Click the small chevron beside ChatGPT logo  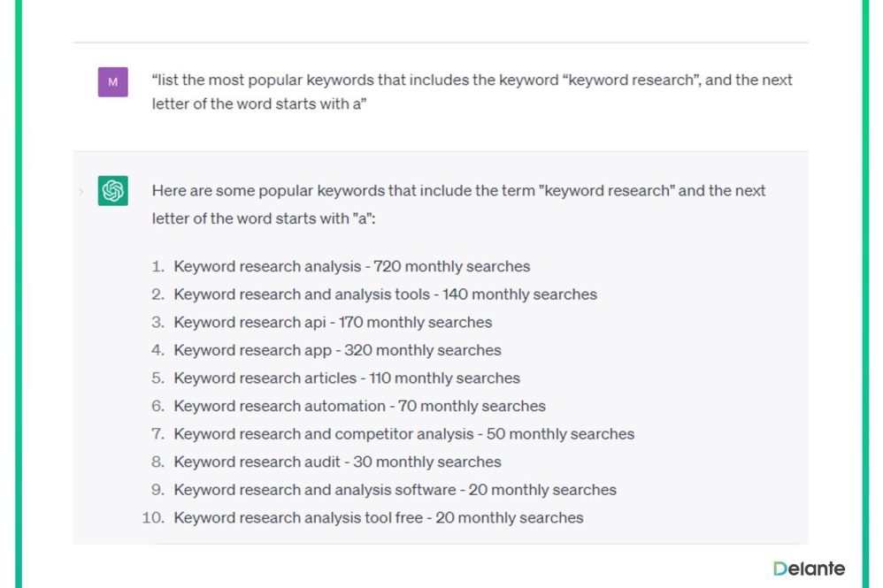[81, 190]
